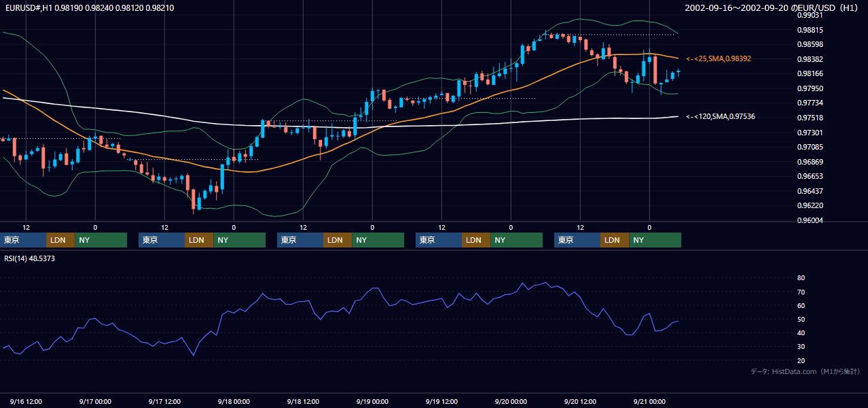The width and height of the screenshot is (868, 408).
Task: Click RSI scale level 30
Action: (x=801, y=346)
